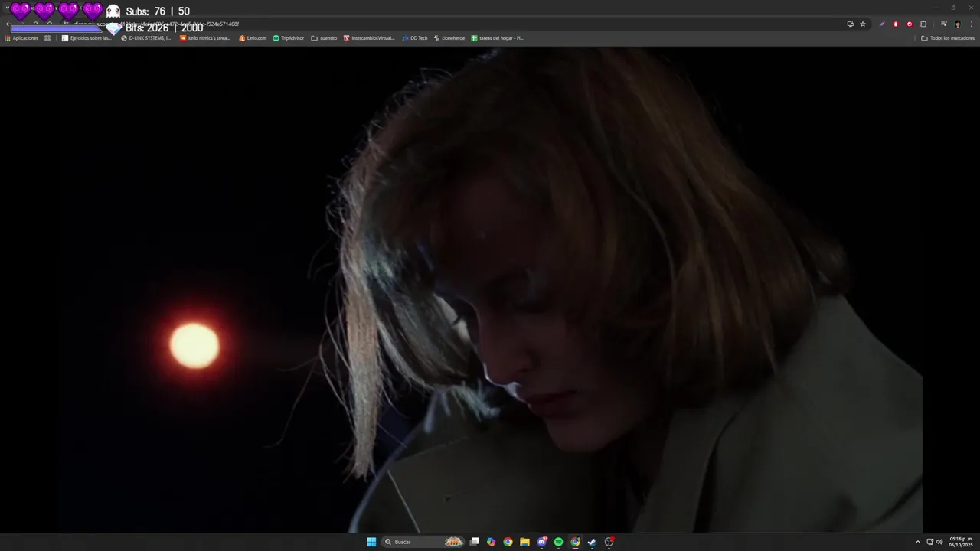Open the 'tareas del hogar' bookmark
Screen dimensions: 980x551
[498, 38]
